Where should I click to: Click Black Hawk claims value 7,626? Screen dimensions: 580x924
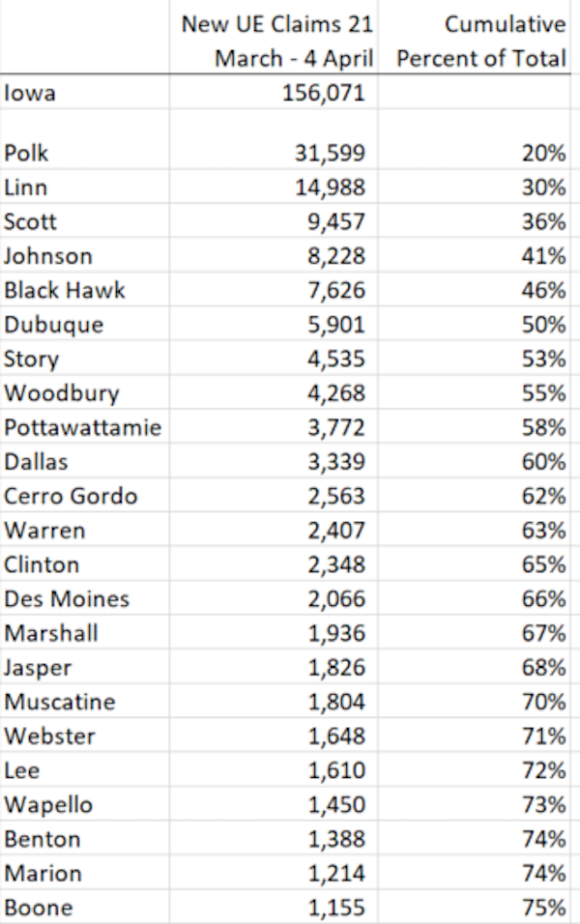pos(274,290)
